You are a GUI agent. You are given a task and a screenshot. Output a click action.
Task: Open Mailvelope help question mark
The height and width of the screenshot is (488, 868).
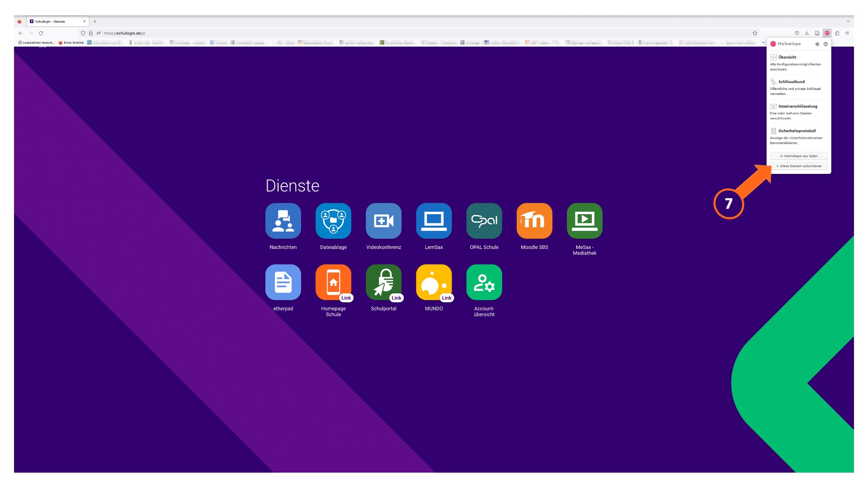click(x=826, y=44)
